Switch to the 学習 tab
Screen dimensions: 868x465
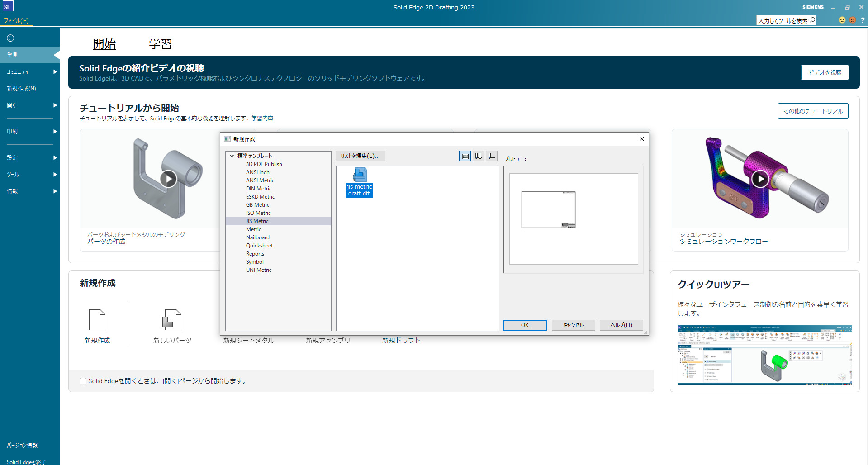pos(161,44)
